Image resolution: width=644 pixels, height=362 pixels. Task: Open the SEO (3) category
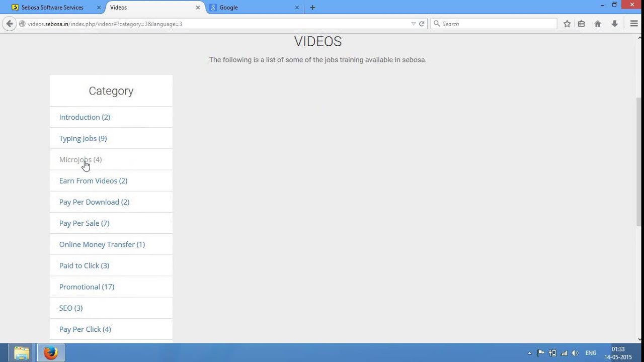pos(71,308)
